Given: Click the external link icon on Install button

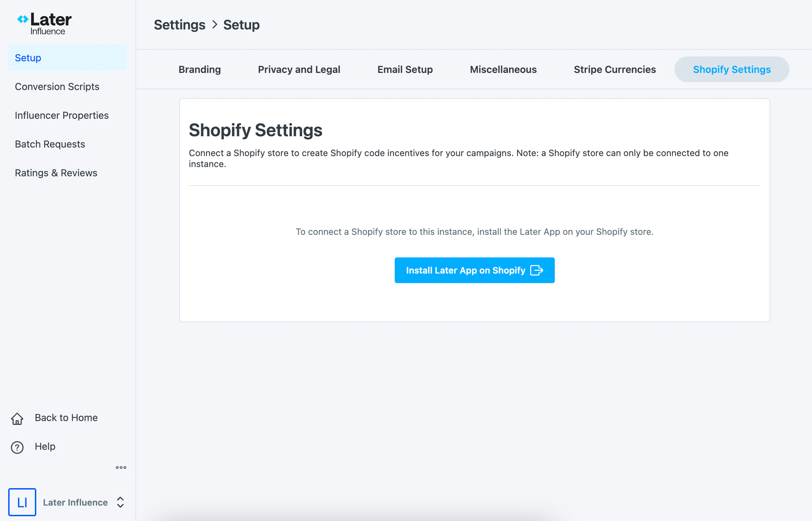Looking at the screenshot, I should 536,270.
